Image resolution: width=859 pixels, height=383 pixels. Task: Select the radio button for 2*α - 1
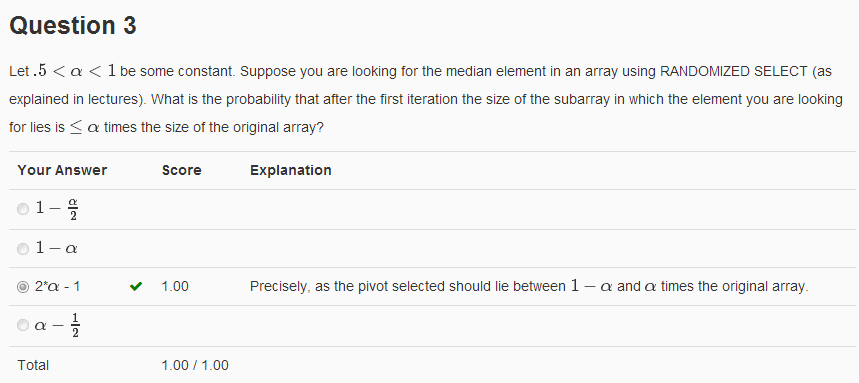tap(22, 287)
